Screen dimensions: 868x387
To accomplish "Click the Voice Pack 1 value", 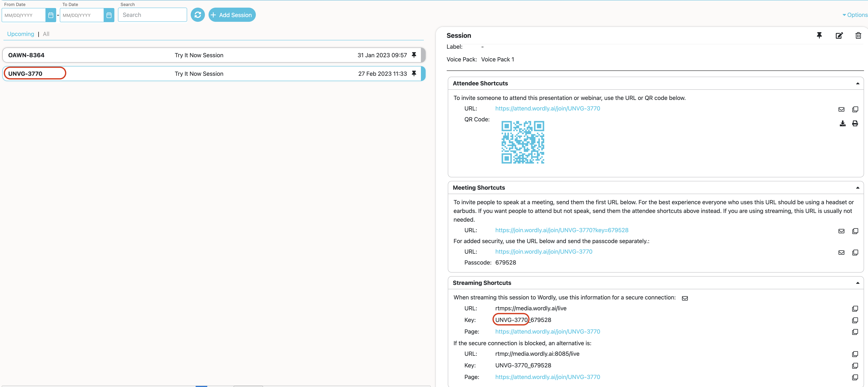I will coord(497,60).
